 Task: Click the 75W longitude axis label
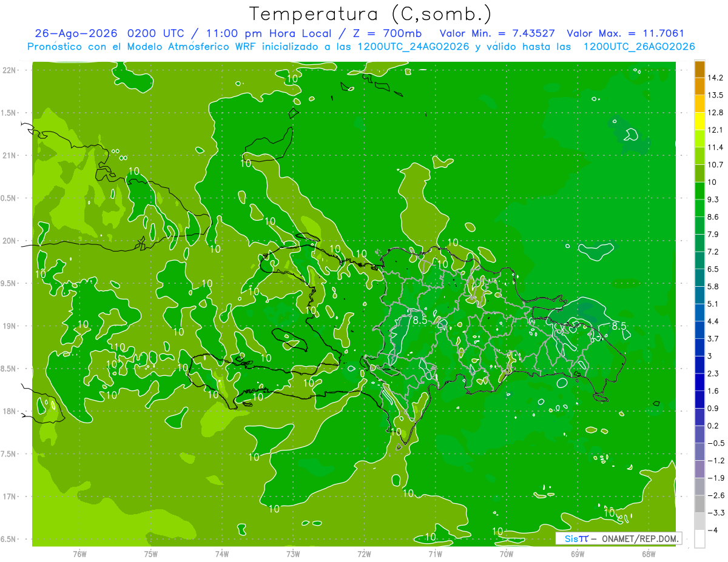tap(150, 554)
